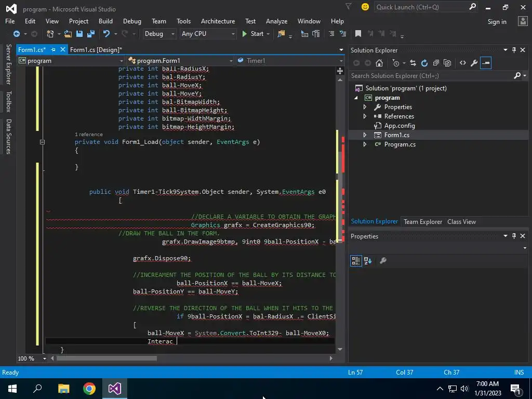Click the account picture icon beside Sign in
Image resolution: width=532 pixels, height=399 pixels.
[523, 21]
